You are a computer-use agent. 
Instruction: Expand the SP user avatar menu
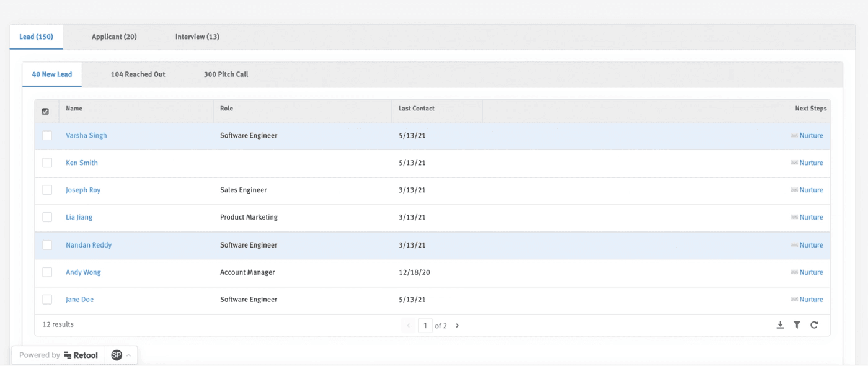tap(121, 355)
